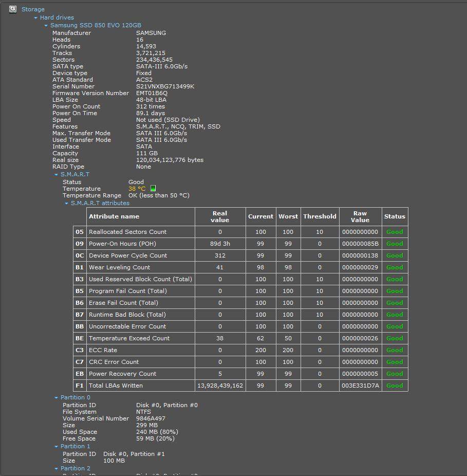Collapse the Partition 0 arrow
Viewport: 467px width, 476px height.
point(56,398)
